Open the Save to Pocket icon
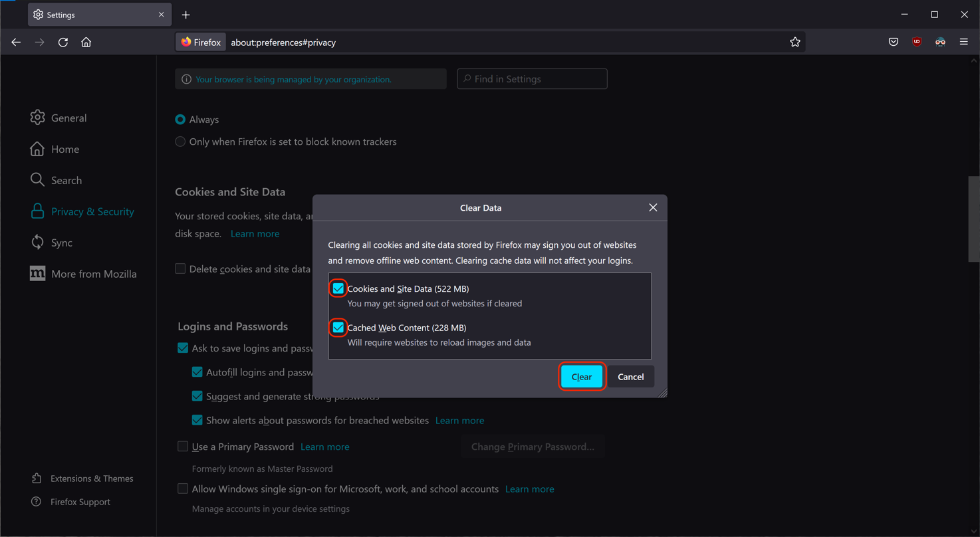 893,42
